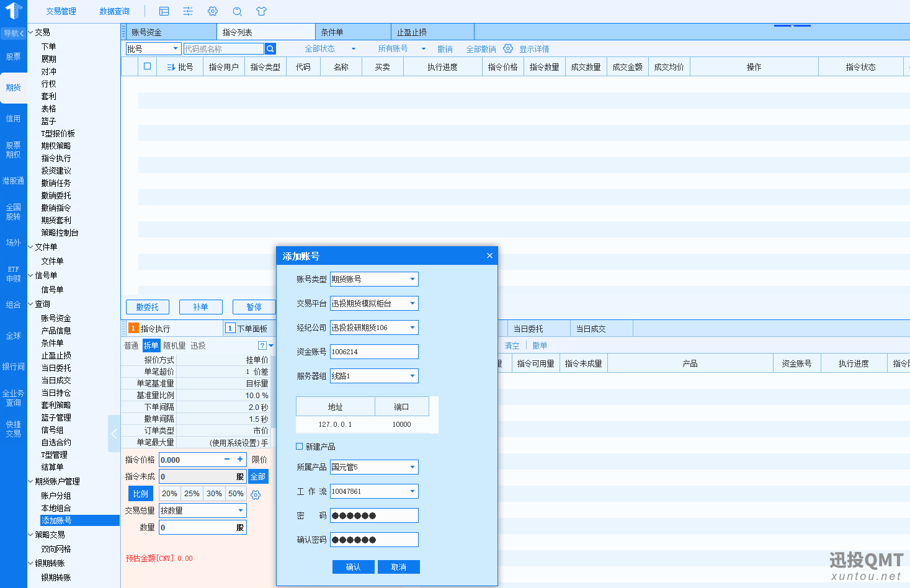The image size is (910, 588).
Task: Open the 交易管理 menu
Action: [x=61, y=11]
